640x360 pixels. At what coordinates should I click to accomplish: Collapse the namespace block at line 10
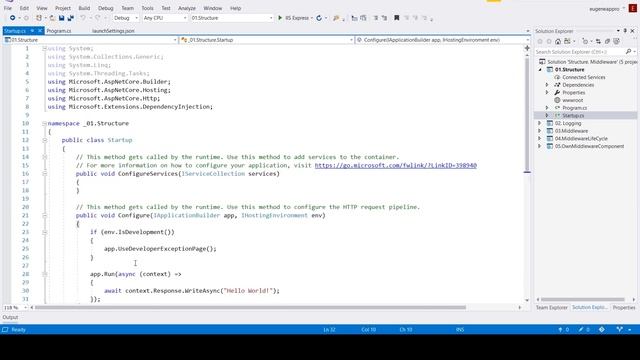[x=44, y=123]
